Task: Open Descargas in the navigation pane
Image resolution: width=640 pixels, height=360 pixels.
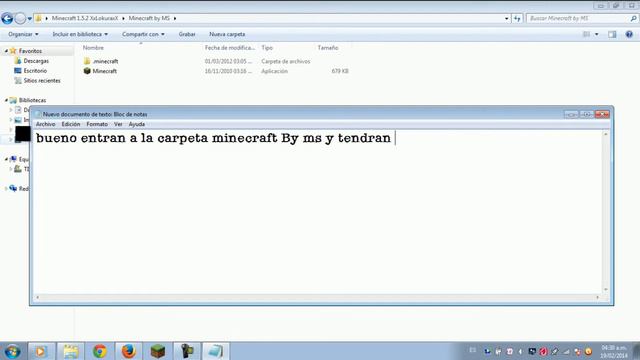Action: 36,61
